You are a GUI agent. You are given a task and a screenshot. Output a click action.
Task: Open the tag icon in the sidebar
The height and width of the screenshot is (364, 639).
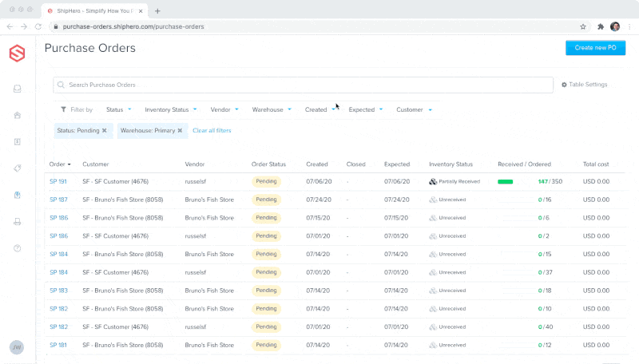point(17,168)
